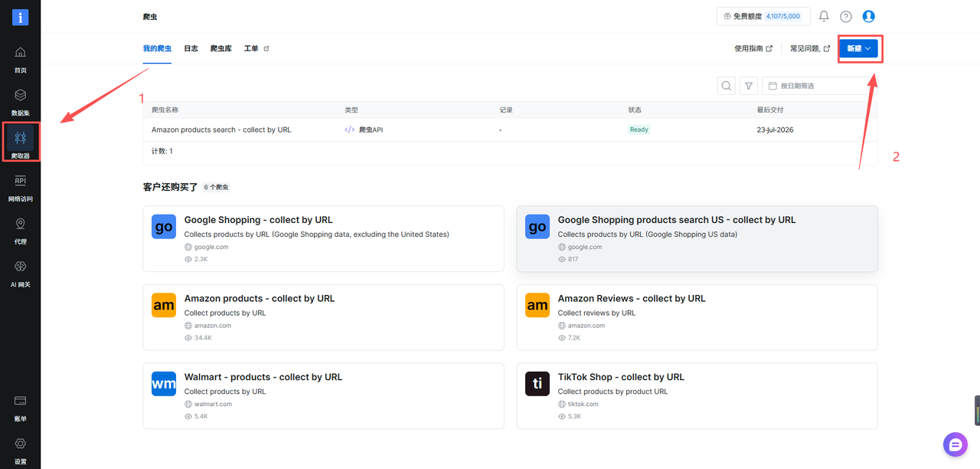Click the 计数: 1 footer text
The height and width of the screenshot is (469, 980).
(162, 151)
